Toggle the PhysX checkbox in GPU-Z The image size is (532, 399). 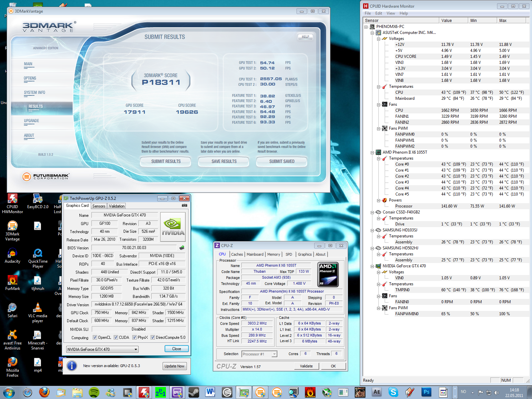(134, 337)
